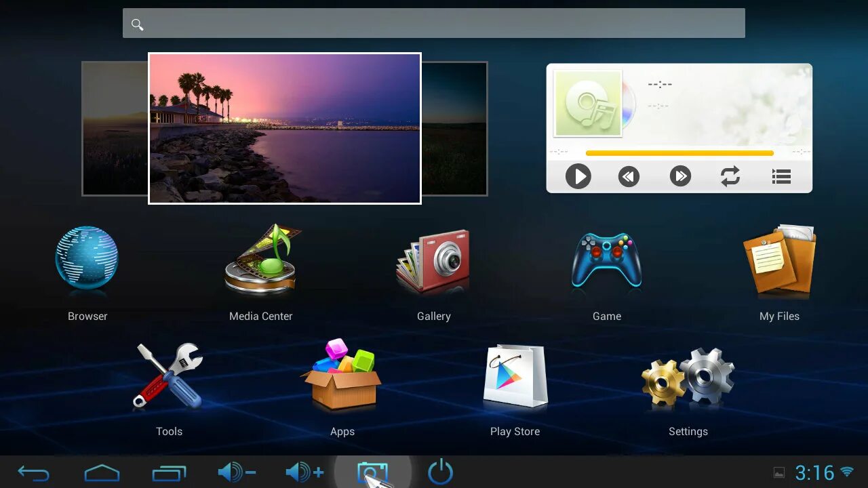Click the Settings label text
Viewport: 868px width, 488px height.
tap(688, 432)
